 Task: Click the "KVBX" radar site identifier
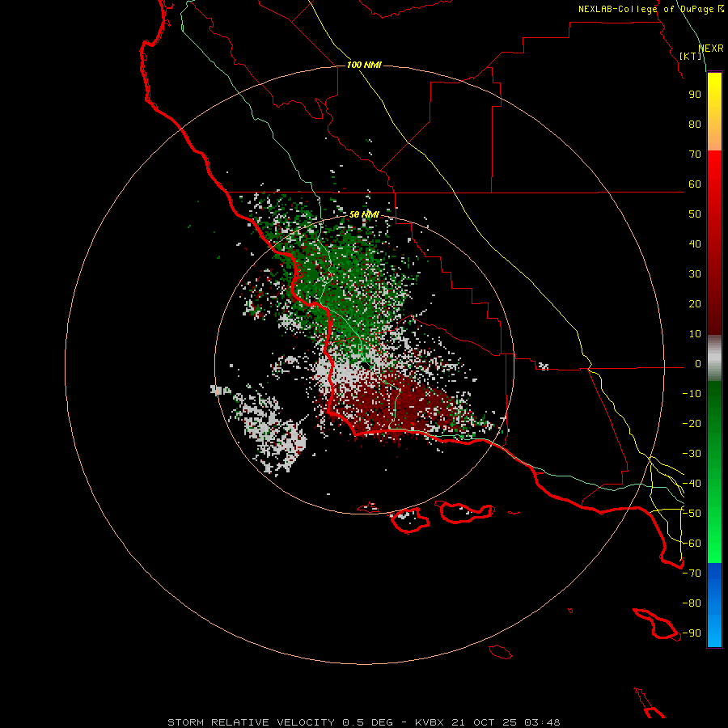[429, 722]
